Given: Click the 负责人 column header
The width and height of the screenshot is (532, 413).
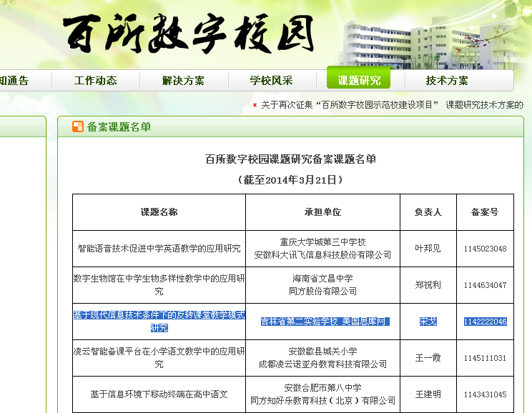Looking at the screenshot, I should pyautogui.click(x=428, y=212).
